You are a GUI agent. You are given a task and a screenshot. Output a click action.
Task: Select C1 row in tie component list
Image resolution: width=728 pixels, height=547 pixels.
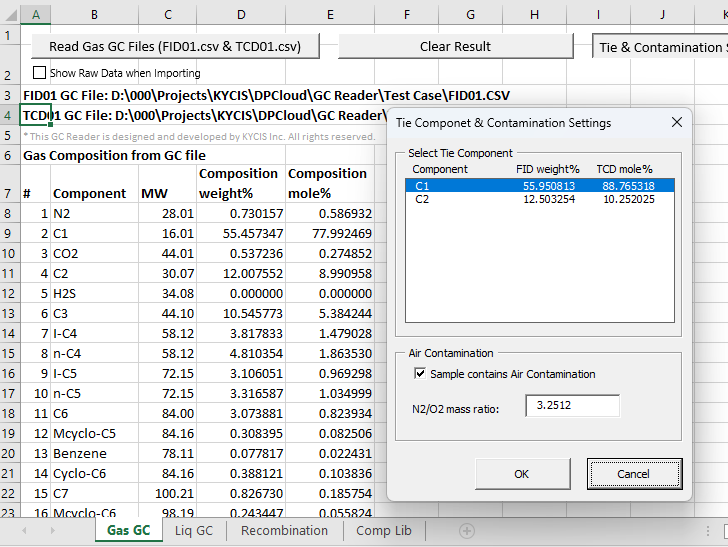pos(540,186)
